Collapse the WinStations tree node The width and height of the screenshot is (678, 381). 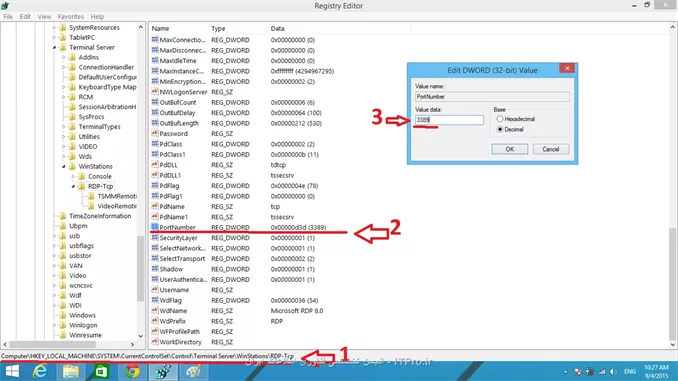[x=64, y=166]
